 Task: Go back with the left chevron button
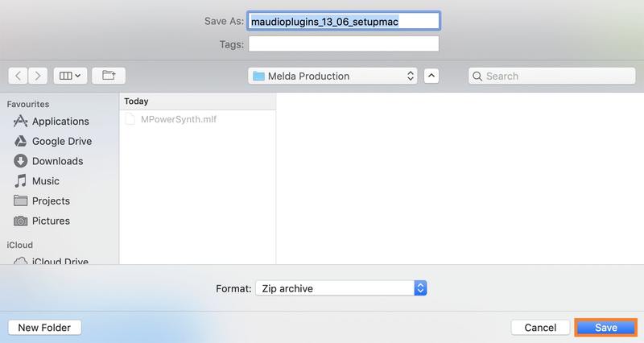coord(19,76)
